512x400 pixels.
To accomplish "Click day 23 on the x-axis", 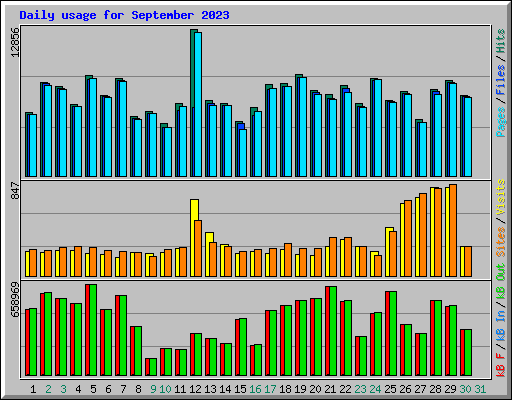I will tap(360, 389).
